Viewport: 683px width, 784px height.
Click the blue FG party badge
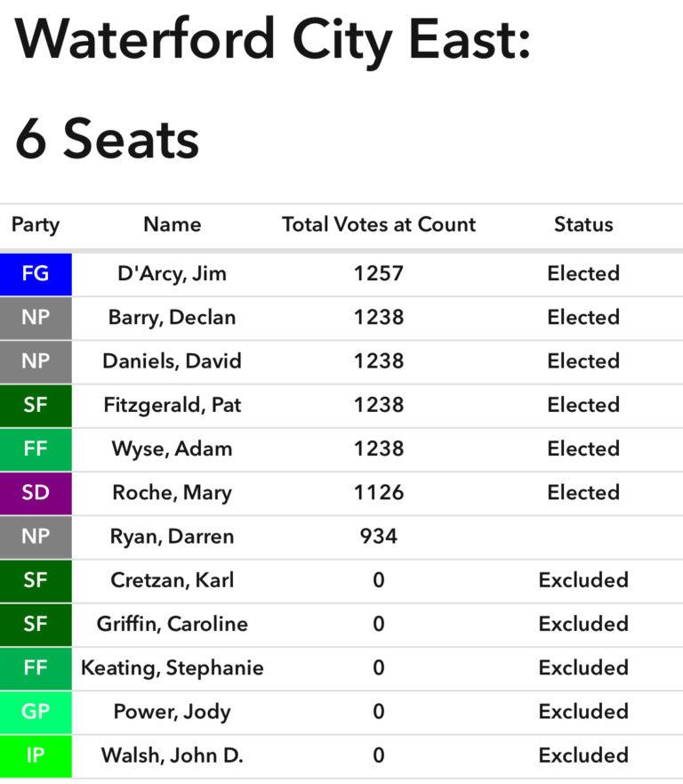coord(36,274)
